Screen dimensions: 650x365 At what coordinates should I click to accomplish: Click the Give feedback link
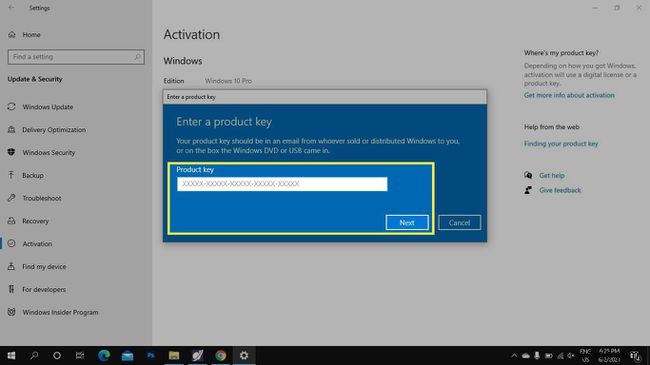click(560, 190)
